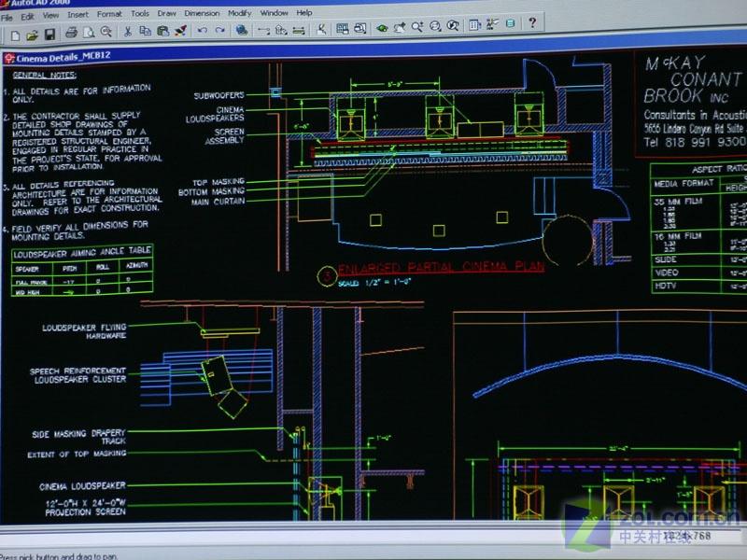747x560 pixels.
Task: Open the File menu
Action: [x=7, y=18]
